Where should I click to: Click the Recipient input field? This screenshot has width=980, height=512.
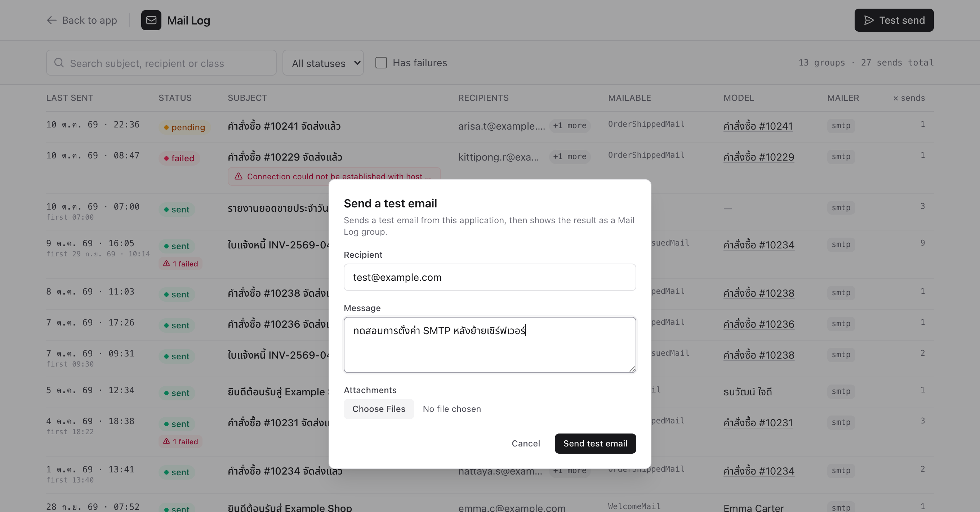click(x=490, y=277)
